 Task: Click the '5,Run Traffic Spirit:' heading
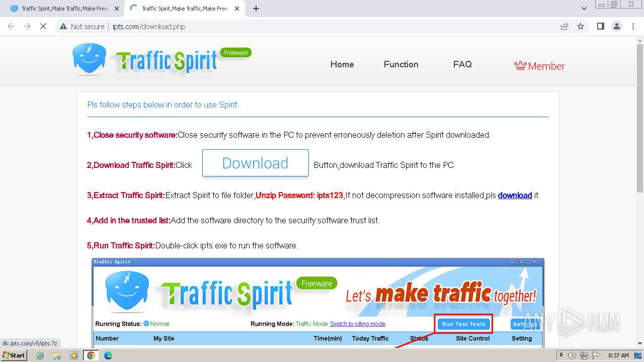pyautogui.click(x=121, y=245)
